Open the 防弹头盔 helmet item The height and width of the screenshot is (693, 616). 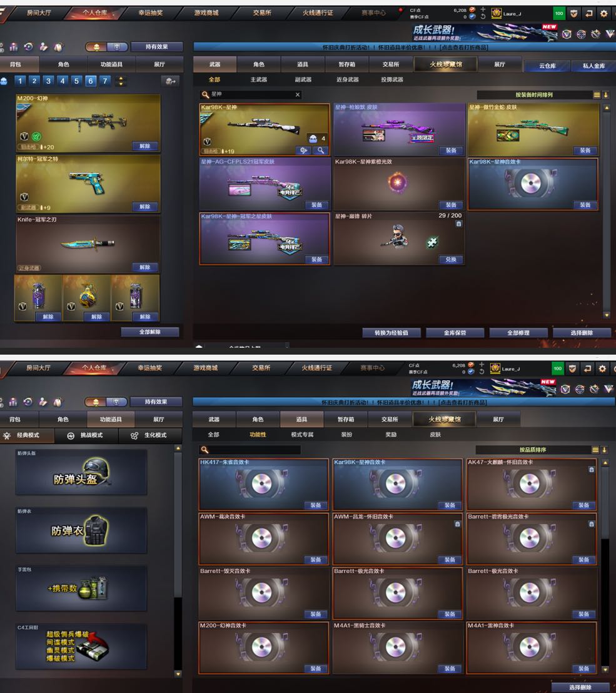pos(81,472)
